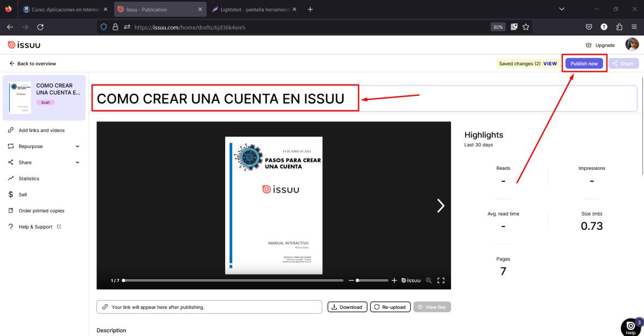
Task: Go back to overview
Action: coord(33,64)
